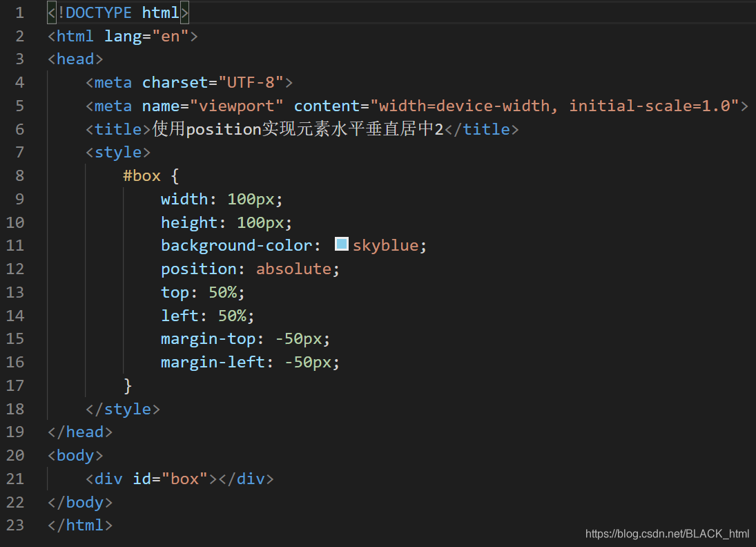
Task: Click the left property on line 14
Action: [x=180, y=316]
